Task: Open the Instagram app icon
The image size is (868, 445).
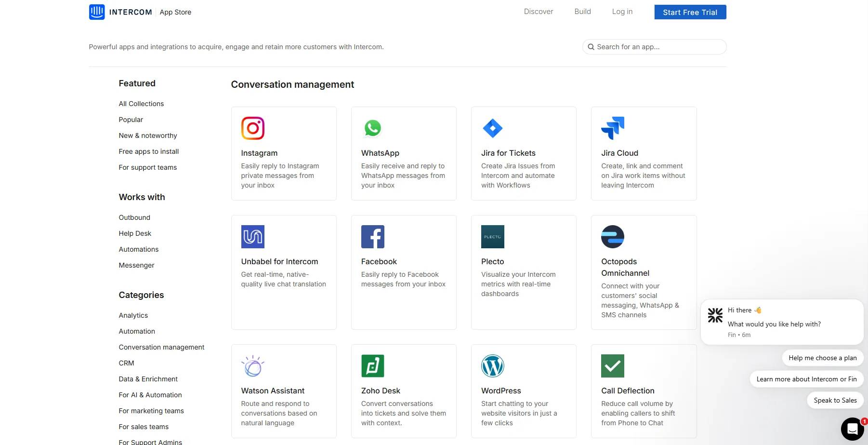Action: click(x=253, y=128)
